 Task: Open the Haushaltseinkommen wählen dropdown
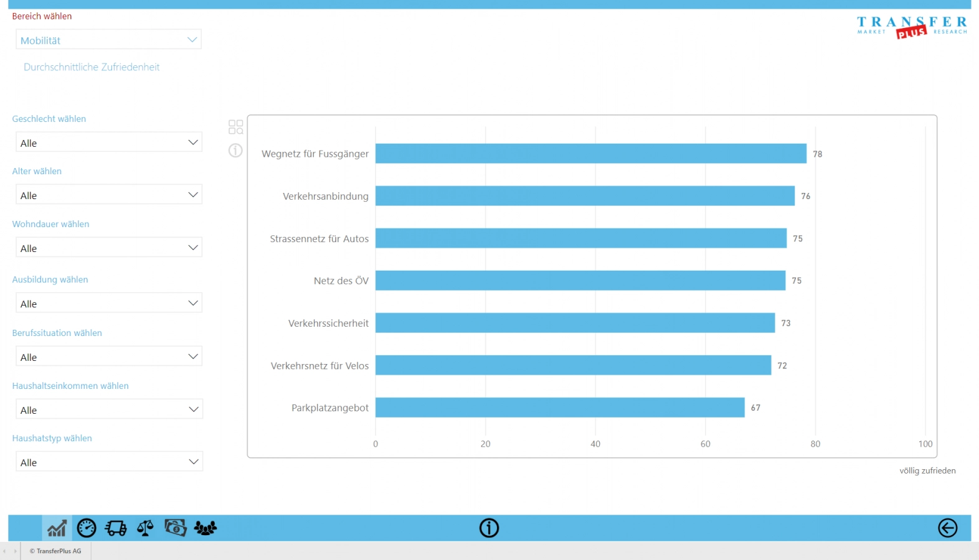108,409
